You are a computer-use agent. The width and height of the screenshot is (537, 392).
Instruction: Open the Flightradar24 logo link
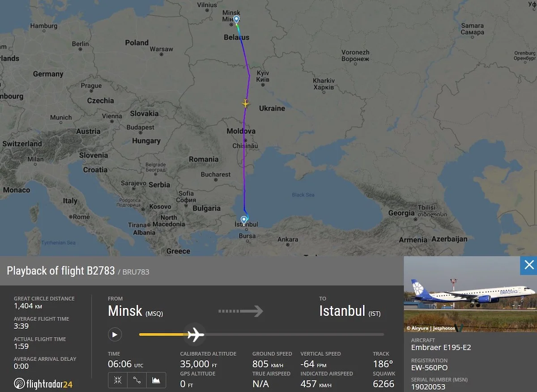click(x=43, y=383)
